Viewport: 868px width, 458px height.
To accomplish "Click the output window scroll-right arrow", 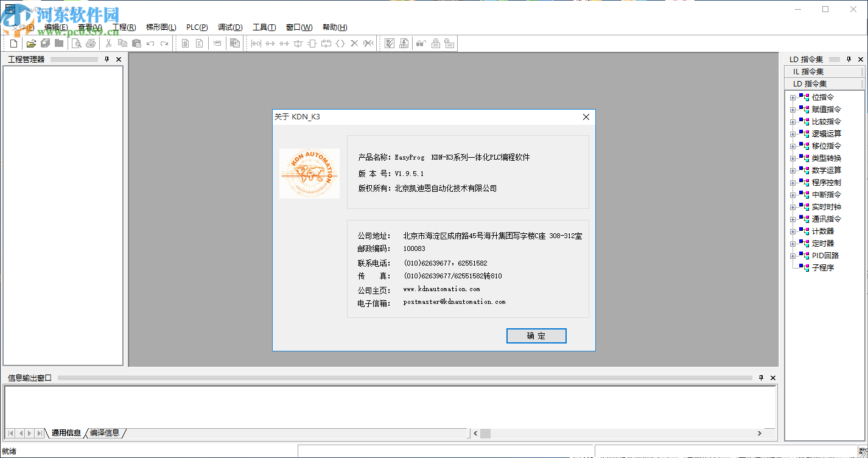I will (760, 433).
